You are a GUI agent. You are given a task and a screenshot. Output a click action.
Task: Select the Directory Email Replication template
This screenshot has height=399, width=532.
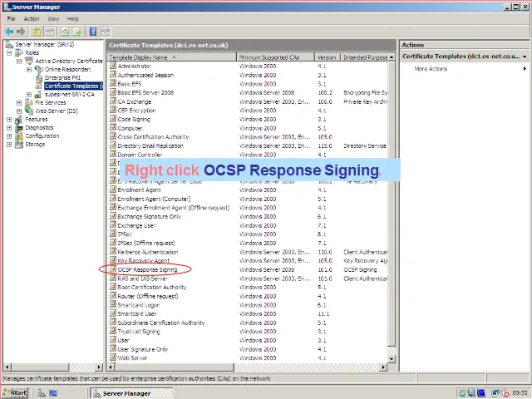[x=150, y=145]
